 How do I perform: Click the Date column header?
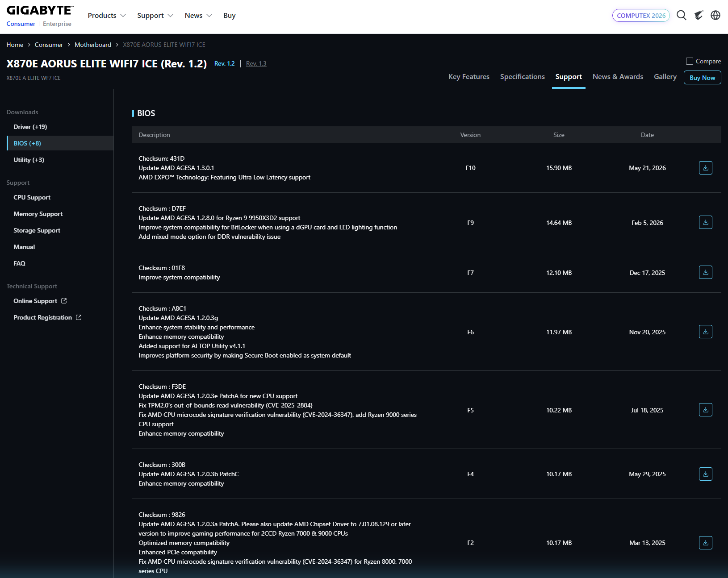coord(647,135)
